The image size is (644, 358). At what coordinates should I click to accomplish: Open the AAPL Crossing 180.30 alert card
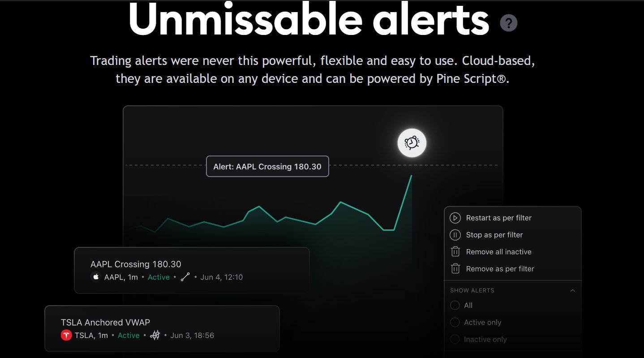pyautogui.click(x=192, y=270)
